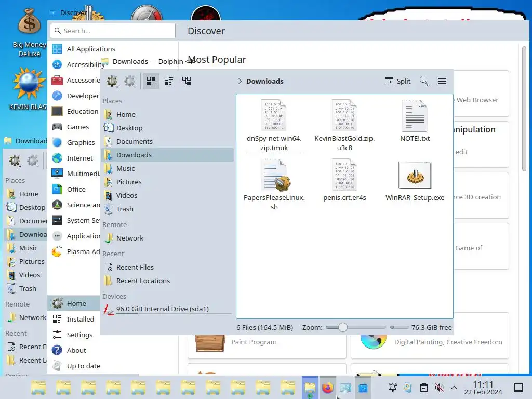Image resolution: width=532 pixels, height=399 pixels.
Task: Click the muted volume icon in tray
Action: tap(439, 388)
